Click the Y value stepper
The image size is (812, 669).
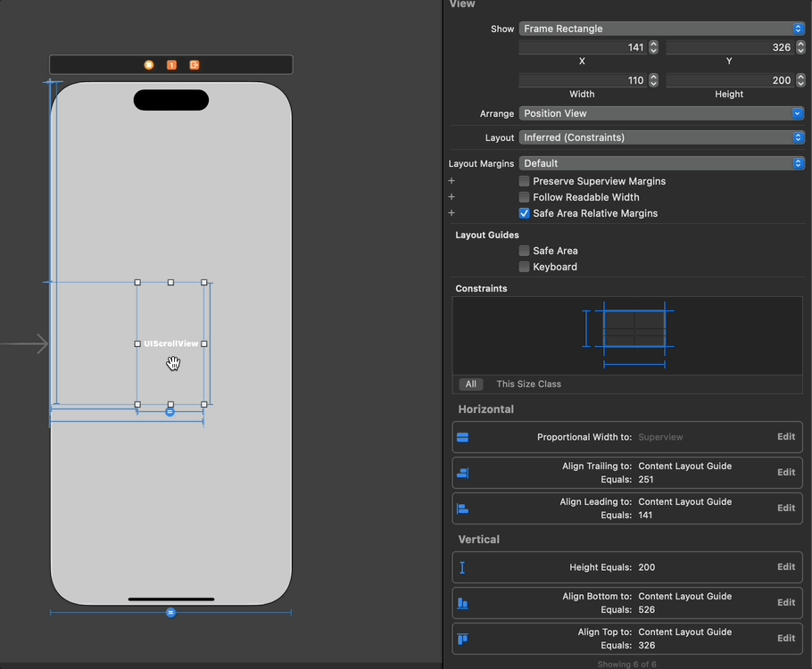pyautogui.click(x=800, y=47)
